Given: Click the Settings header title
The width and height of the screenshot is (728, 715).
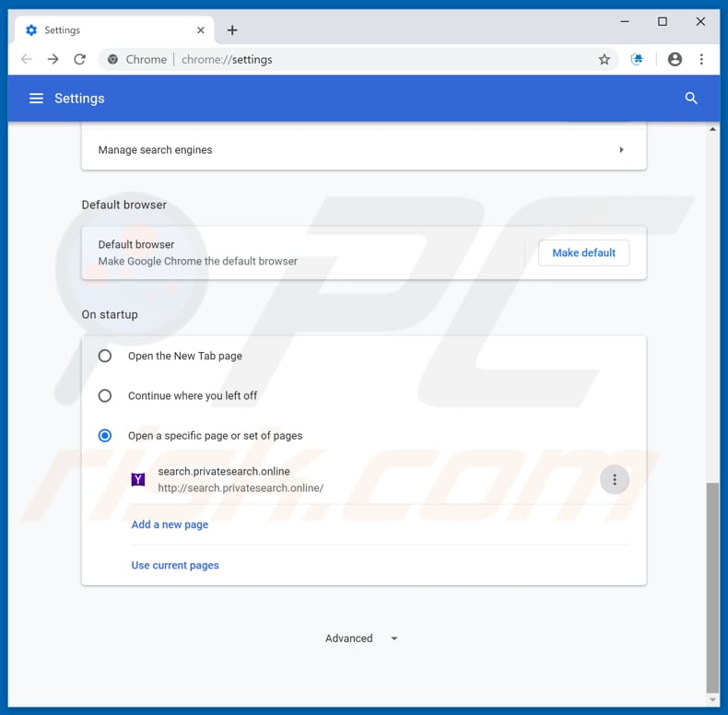Looking at the screenshot, I should pos(79,99).
